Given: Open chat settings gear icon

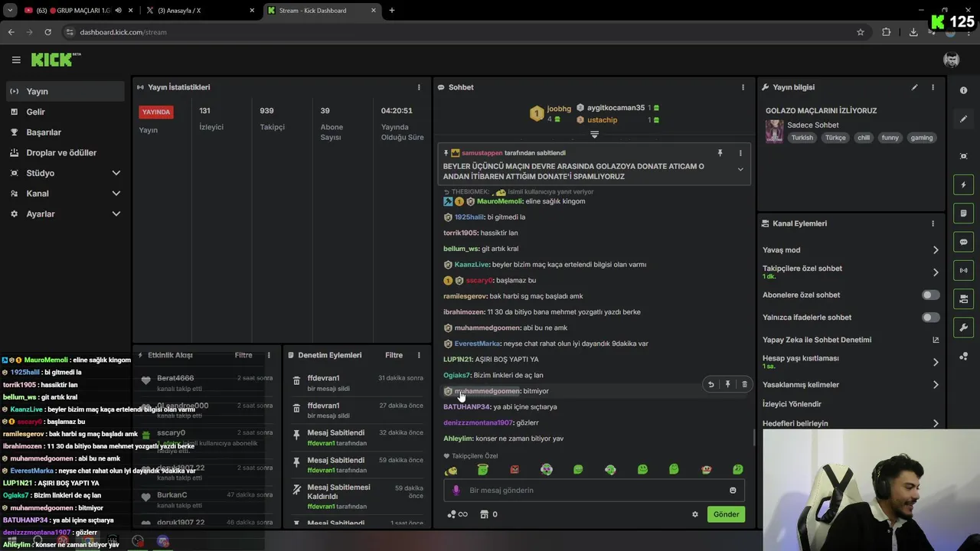Looking at the screenshot, I should (695, 514).
